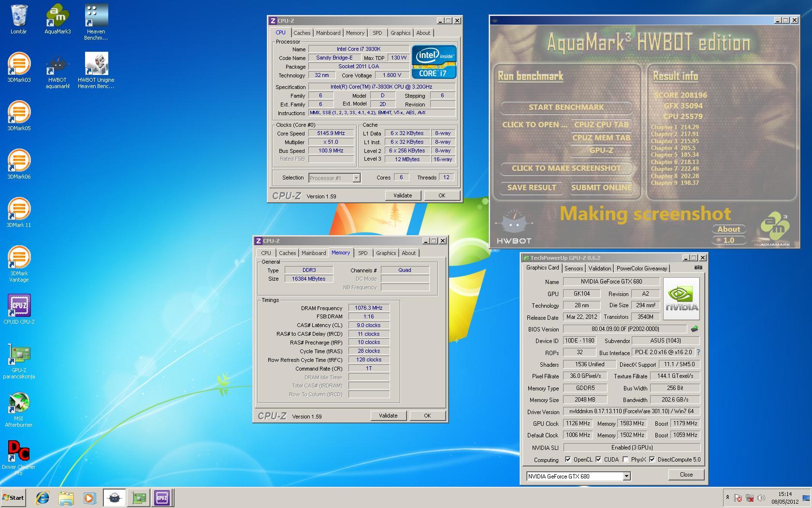Click OK in the memory CPU-Z window
Viewport: 812px width, 508px height.
point(427,416)
